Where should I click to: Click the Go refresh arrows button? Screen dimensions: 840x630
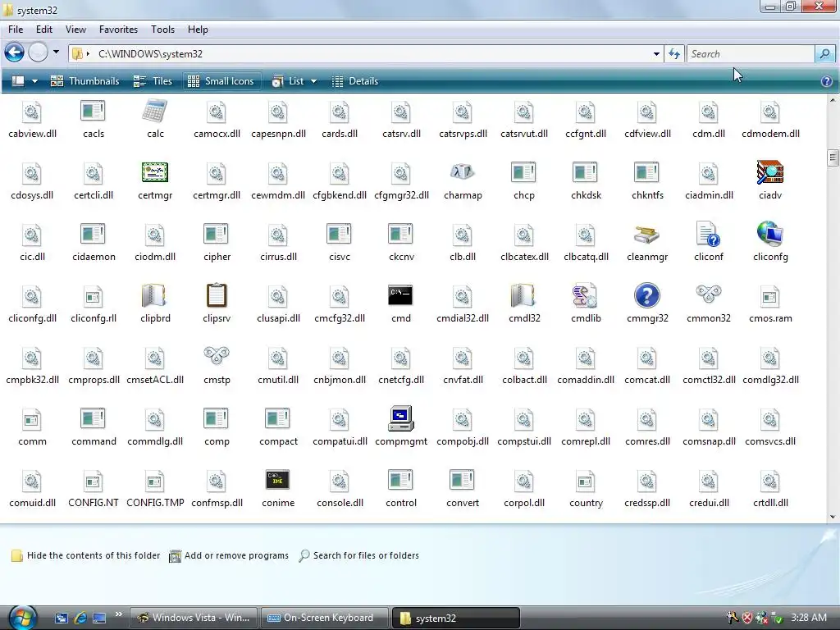point(674,53)
